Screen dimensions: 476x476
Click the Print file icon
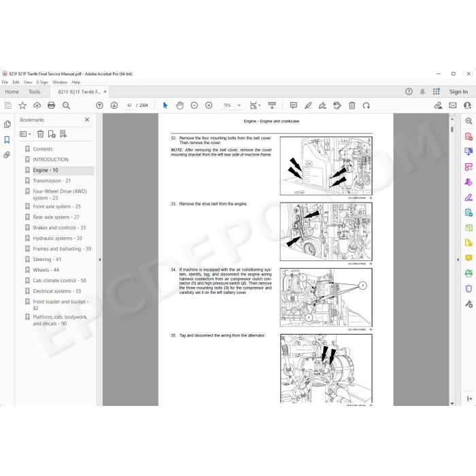51,105
